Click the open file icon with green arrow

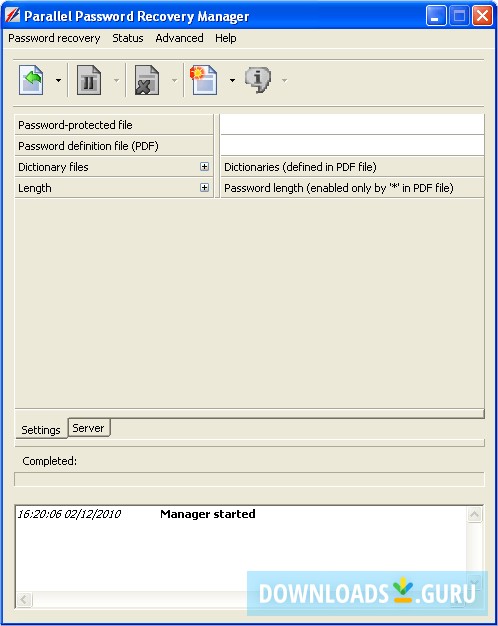pyautogui.click(x=31, y=80)
